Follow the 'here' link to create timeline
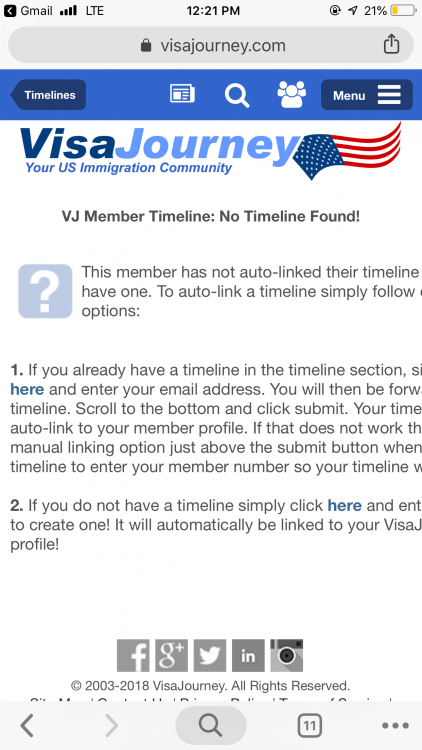422x750 pixels. [x=344, y=505]
